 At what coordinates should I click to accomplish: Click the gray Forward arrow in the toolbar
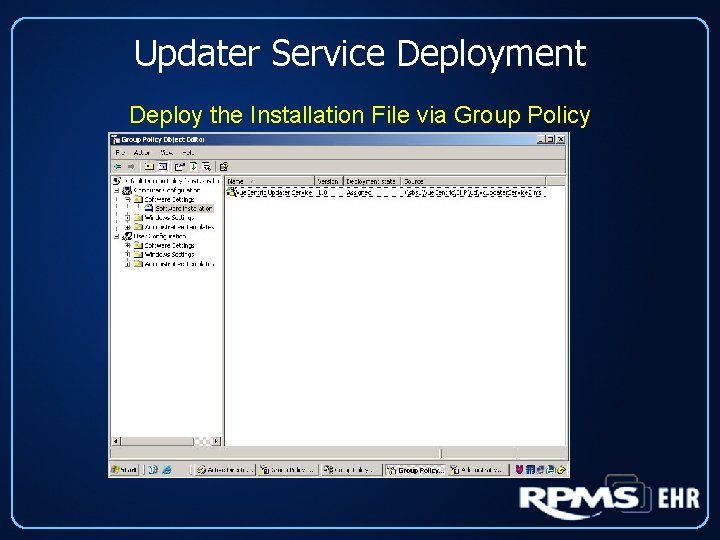131,166
